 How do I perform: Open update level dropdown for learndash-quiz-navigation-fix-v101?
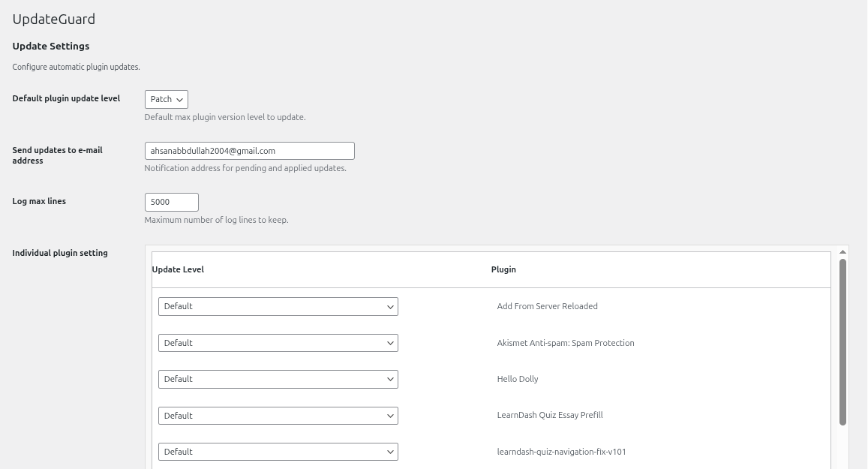pyautogui.click(x=278, y=452)
